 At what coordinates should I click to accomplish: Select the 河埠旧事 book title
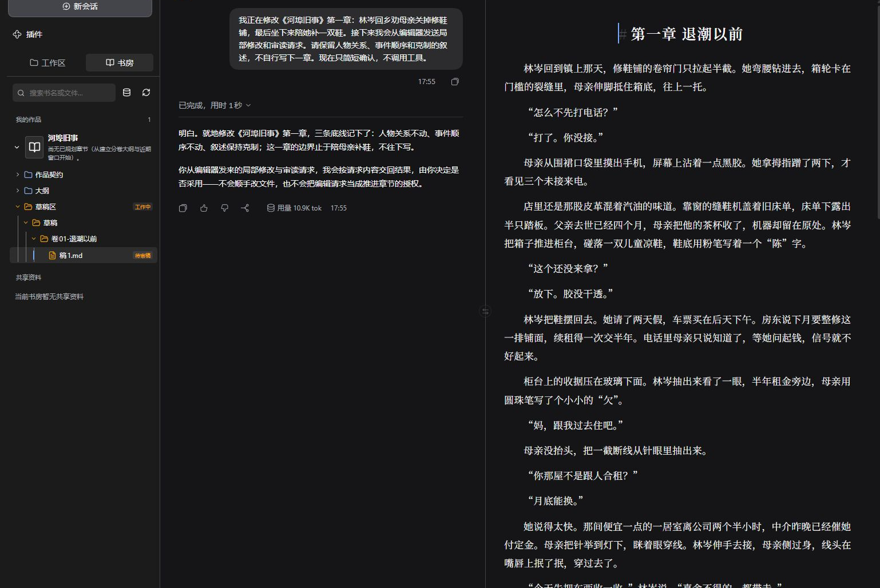coord(63,138)
